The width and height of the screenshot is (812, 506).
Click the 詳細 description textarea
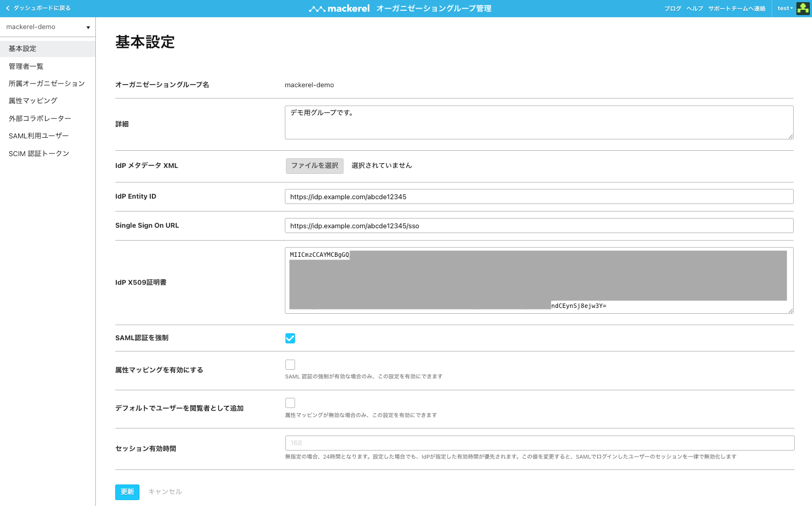[x=539, y=123]
